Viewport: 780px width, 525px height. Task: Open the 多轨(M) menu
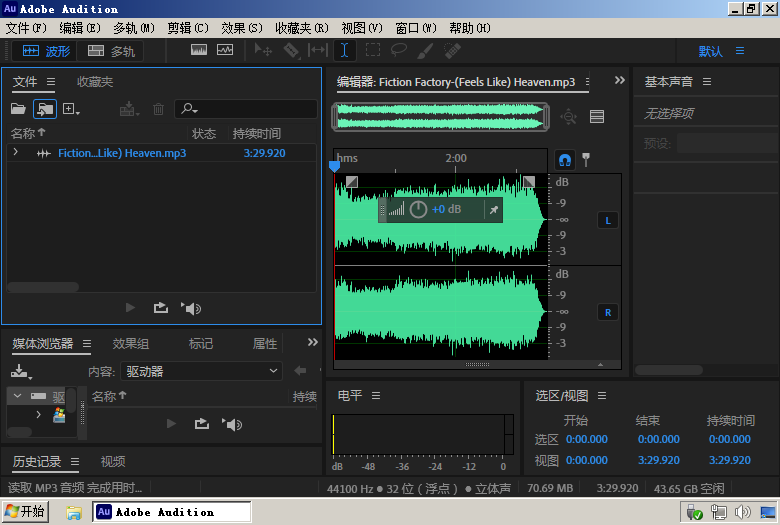[134, 28]
